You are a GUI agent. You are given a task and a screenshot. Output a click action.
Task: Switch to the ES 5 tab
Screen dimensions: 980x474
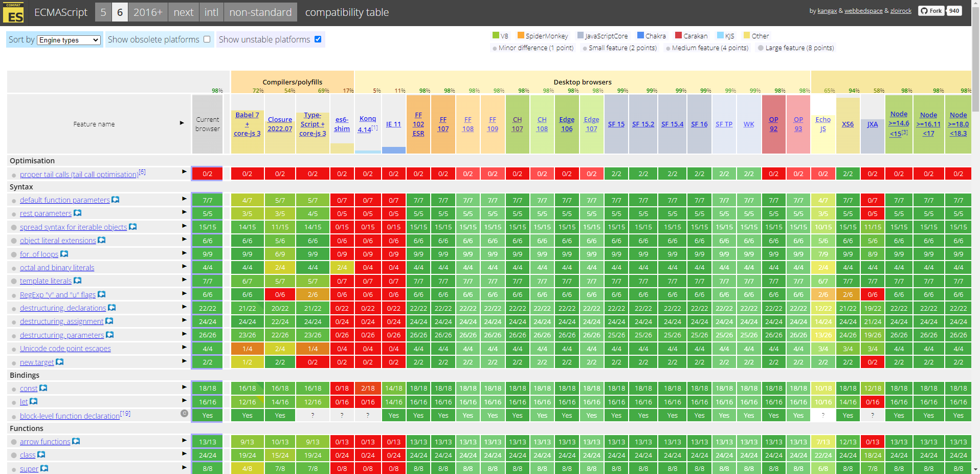[103, 12]
